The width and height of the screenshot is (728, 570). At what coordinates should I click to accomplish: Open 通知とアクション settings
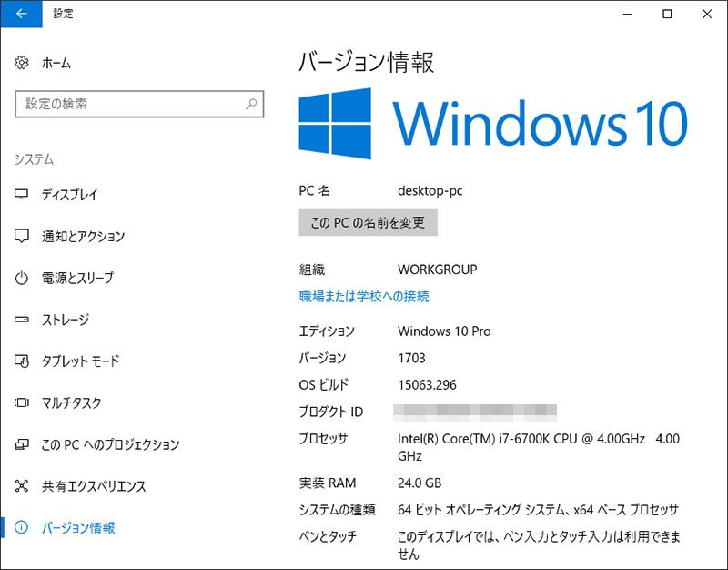click(83, 236)
